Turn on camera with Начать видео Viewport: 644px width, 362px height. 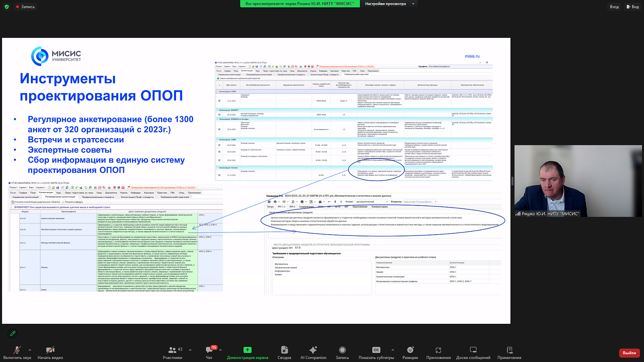tap(50, 350)
